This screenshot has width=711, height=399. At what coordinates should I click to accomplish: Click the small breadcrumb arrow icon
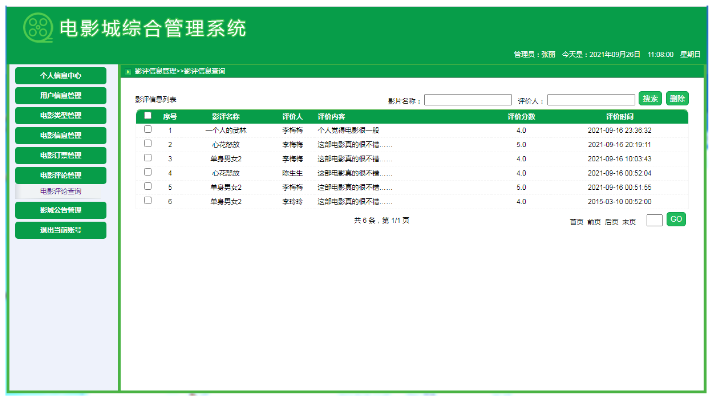[128, 72]
